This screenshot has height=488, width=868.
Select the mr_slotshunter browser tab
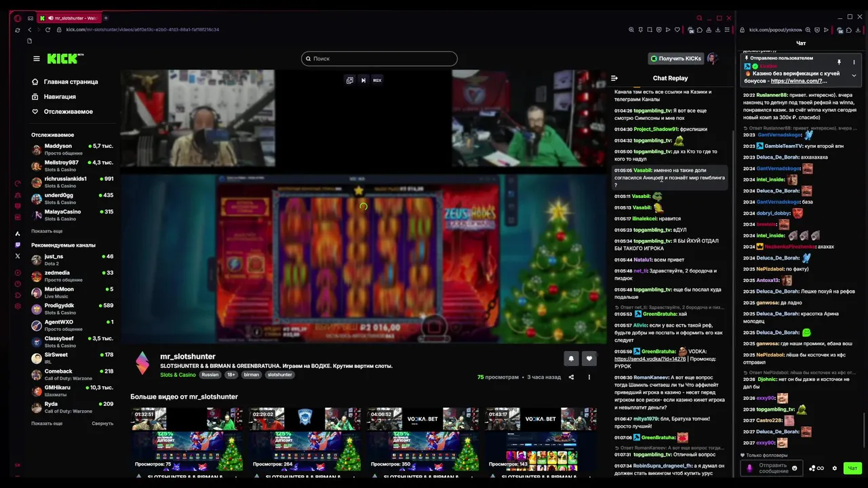tap(68, 18)
